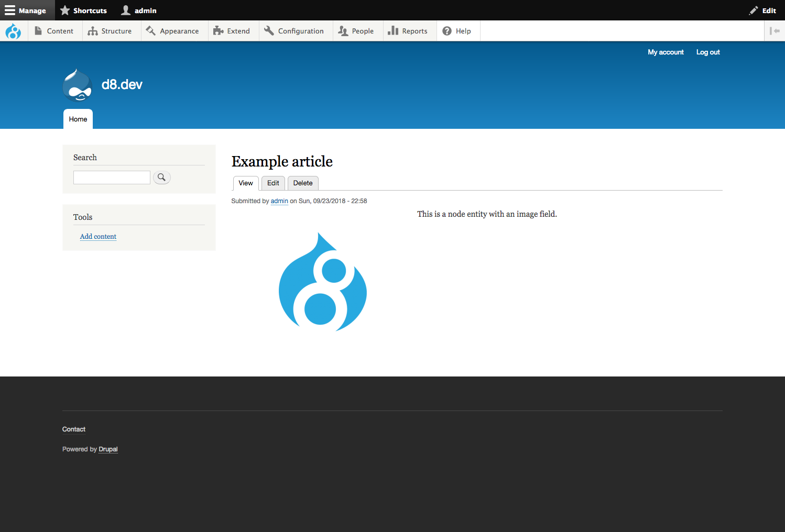Go to My account
The image size is (785, 532).
pyautogui.click(x=666, y=52)
